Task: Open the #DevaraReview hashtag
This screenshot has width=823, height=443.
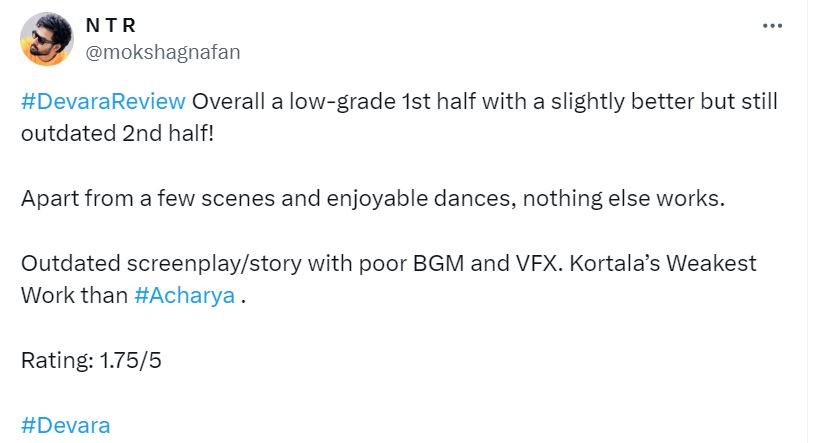Action: (103, 103)
